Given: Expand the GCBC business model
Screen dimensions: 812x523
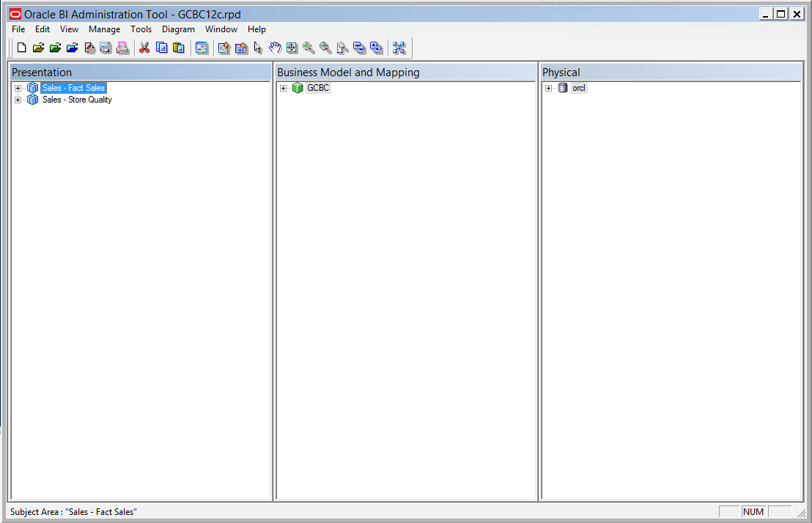Looking at the screenshot, I should tap(284, 87).
